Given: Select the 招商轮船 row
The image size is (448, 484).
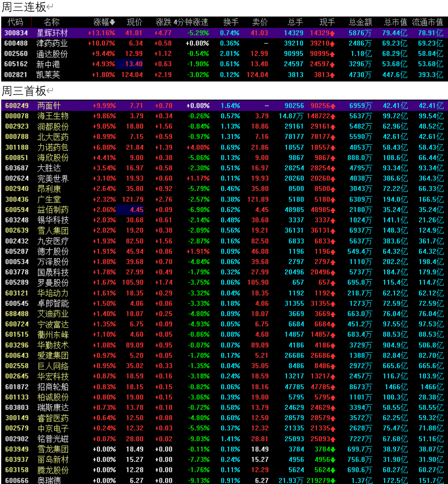Looking at the screenshot, I should (53, 387).
